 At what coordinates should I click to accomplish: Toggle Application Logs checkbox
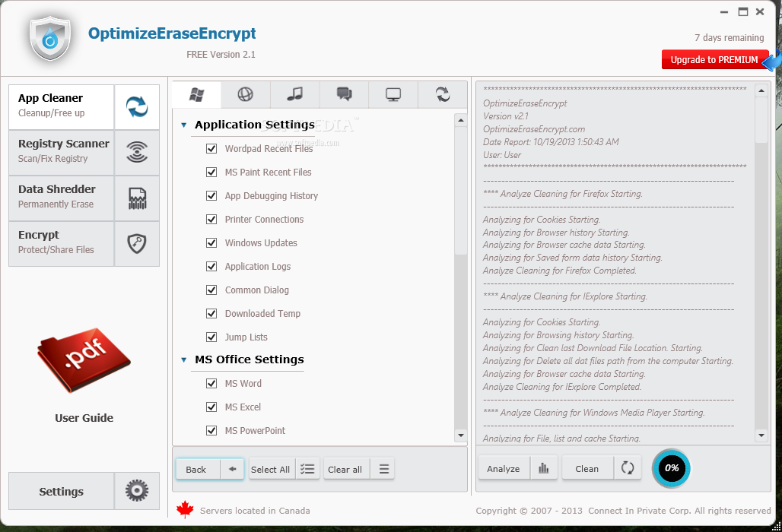coord(211,267)
